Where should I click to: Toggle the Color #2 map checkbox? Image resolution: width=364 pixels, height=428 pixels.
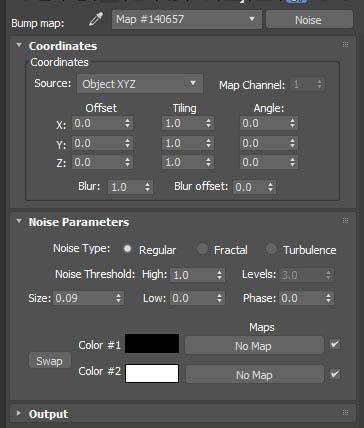[335, 374]
